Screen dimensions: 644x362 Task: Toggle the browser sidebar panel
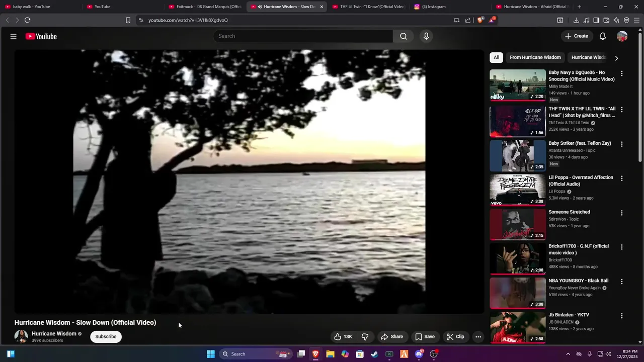click(x=596, y=20)
